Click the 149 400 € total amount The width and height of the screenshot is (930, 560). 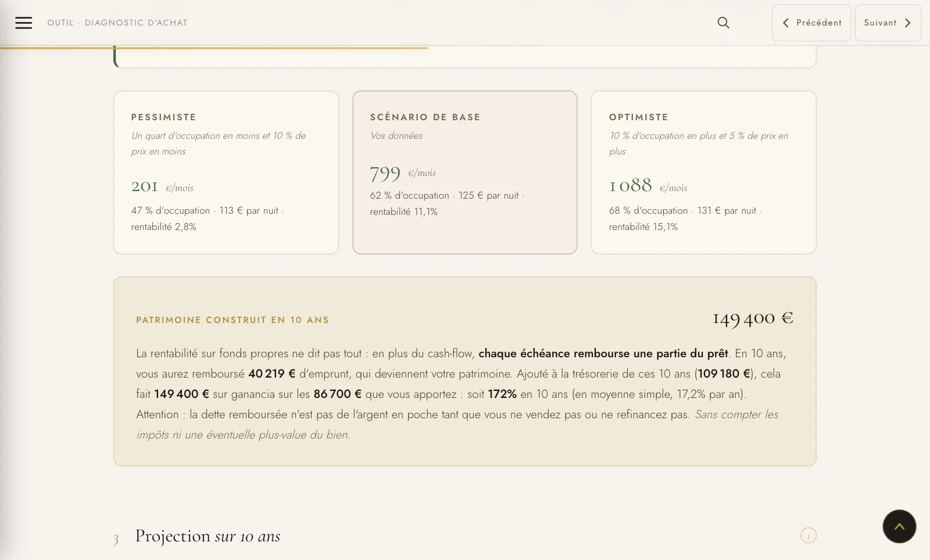click(x=753, y=318)
